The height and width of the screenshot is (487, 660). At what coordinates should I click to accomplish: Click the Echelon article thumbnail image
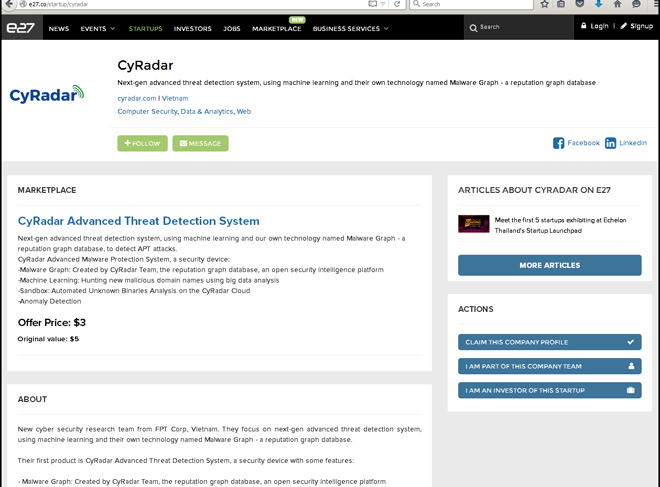pyautogui.click(x=474, y=224)
